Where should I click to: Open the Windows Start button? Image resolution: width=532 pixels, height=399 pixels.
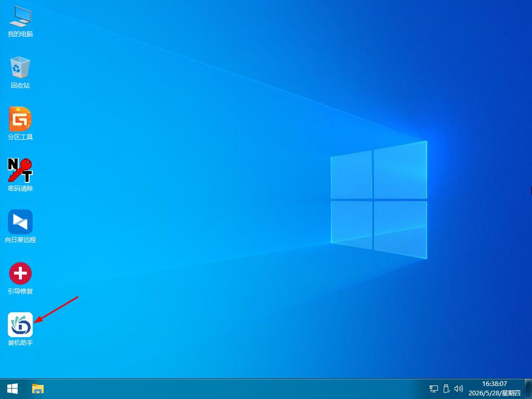tap(12, 389)
